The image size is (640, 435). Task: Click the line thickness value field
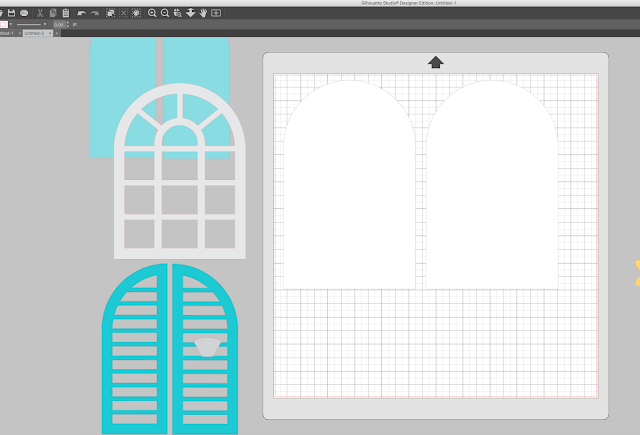pos(59,25)
